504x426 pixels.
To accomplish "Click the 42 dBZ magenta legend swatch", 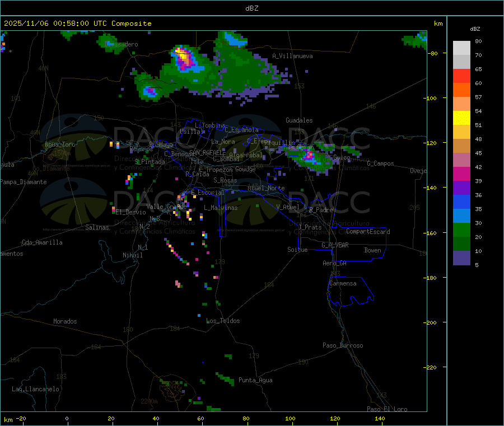I will 461,174.
